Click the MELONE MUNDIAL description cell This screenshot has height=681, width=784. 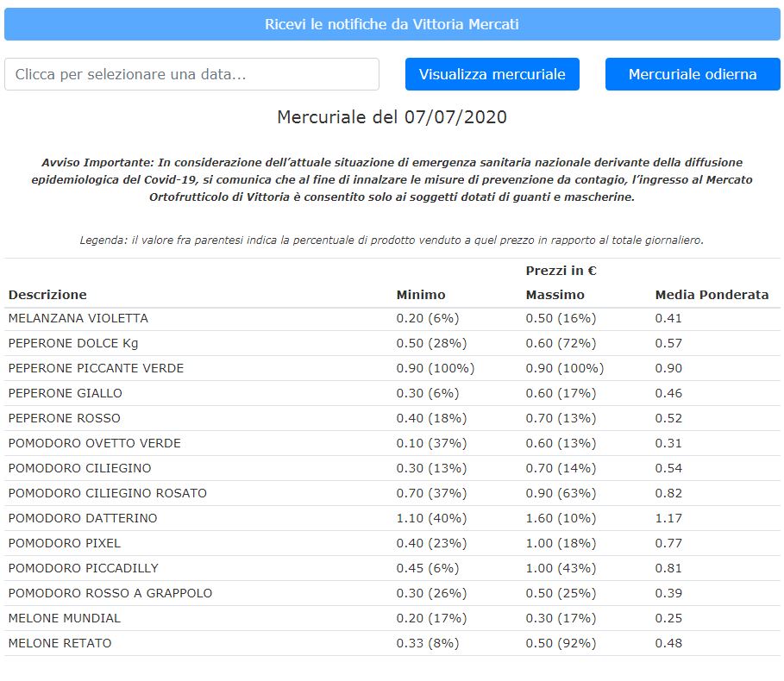pyautogui.click(x=65, y=618)
